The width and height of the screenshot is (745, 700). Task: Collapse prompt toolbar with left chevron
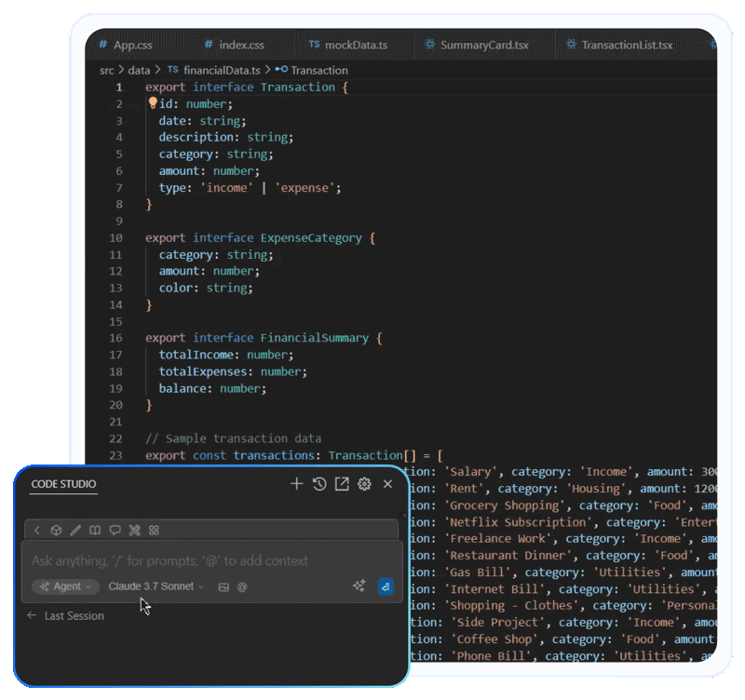(36, 531)
